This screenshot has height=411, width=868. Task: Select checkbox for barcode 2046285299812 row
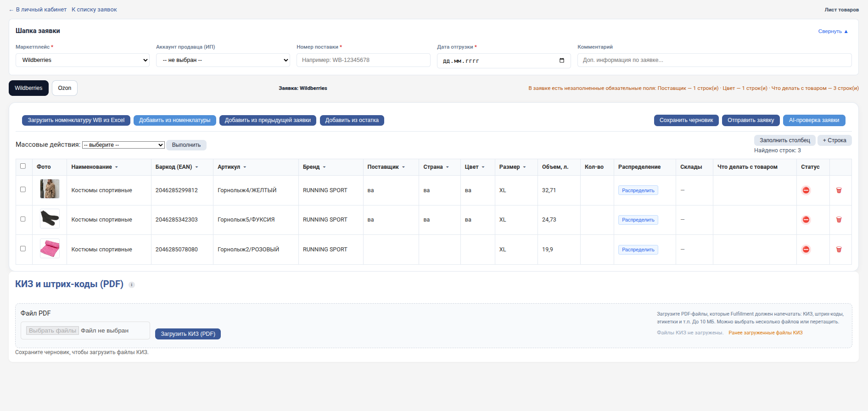tap(23, 189)
